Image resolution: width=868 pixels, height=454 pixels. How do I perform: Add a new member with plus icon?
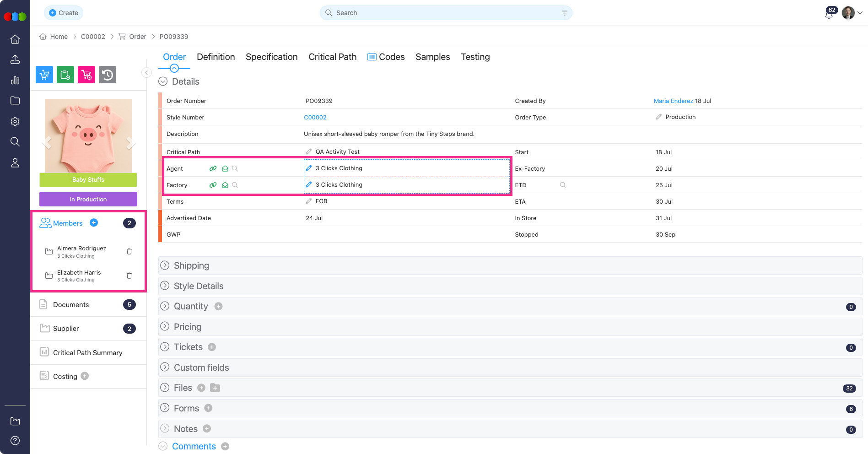94,223
